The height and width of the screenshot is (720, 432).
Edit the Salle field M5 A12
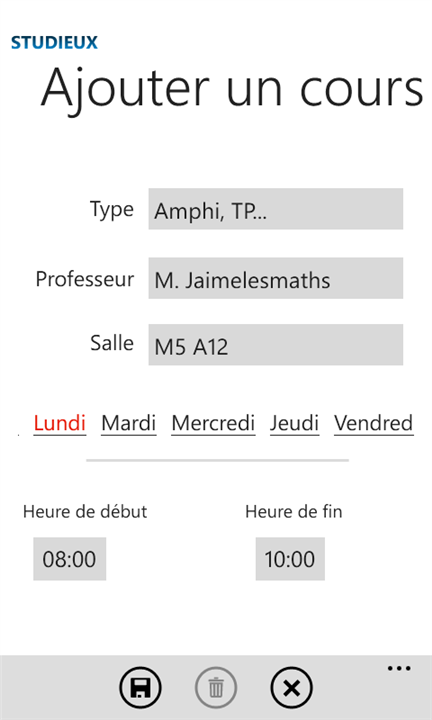275,345
